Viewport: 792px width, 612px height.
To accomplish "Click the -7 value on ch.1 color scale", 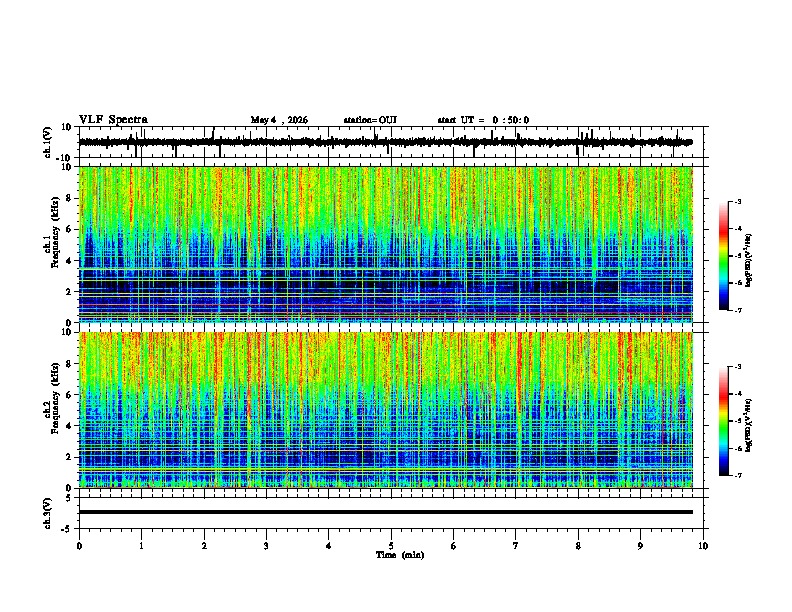I will pos(737,310).
